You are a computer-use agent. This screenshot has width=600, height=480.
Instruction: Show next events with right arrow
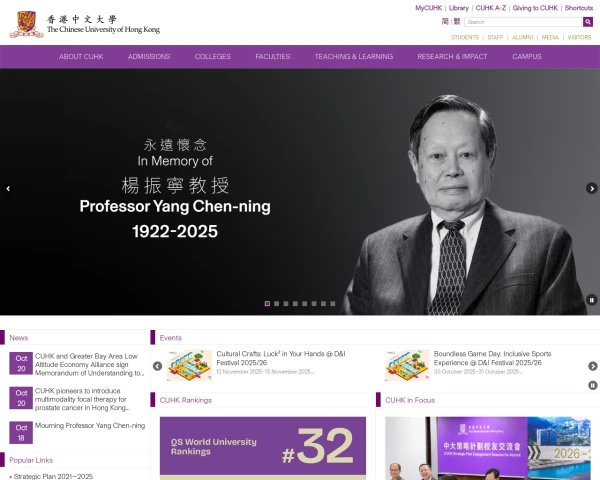point(592,366)
